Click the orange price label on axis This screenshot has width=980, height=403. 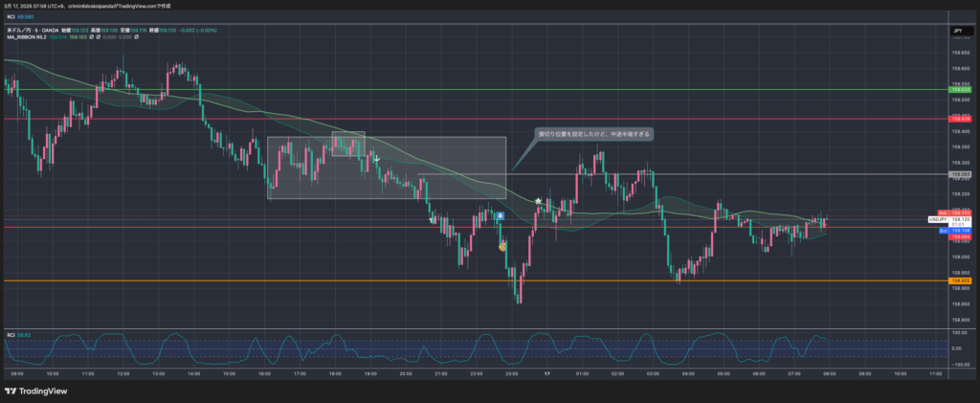tap(960, 280)
